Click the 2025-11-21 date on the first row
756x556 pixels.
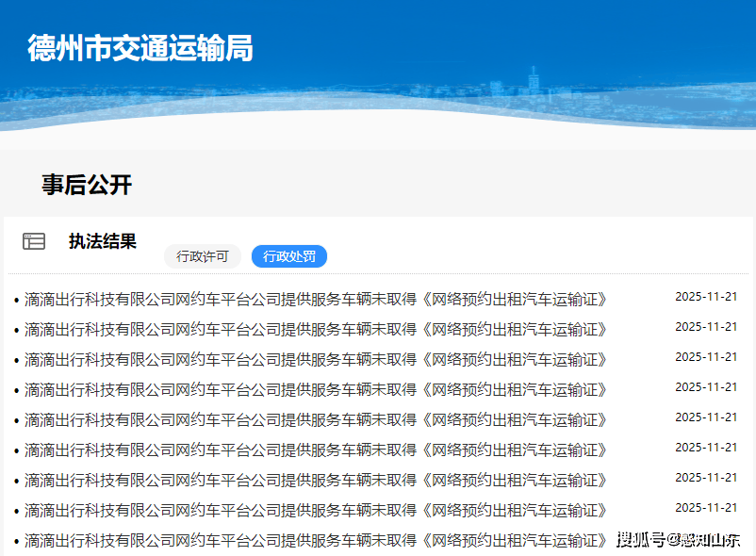(x=706, y=297)
